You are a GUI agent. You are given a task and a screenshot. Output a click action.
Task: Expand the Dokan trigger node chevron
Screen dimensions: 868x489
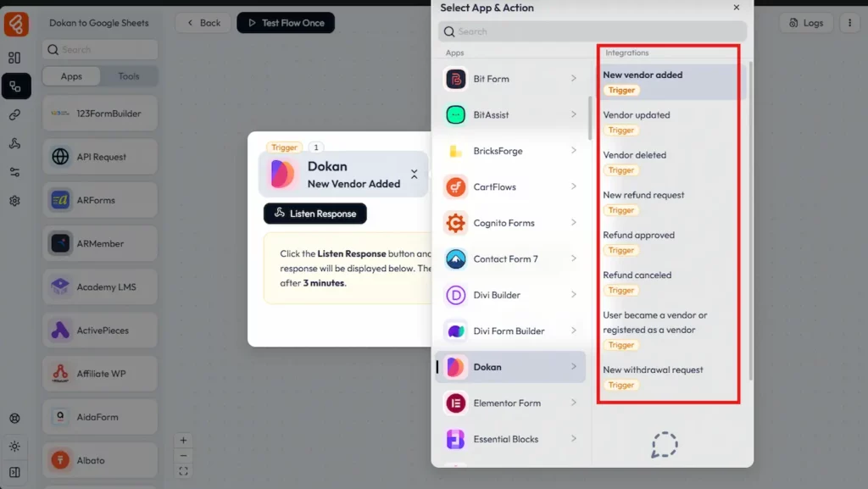415,174
